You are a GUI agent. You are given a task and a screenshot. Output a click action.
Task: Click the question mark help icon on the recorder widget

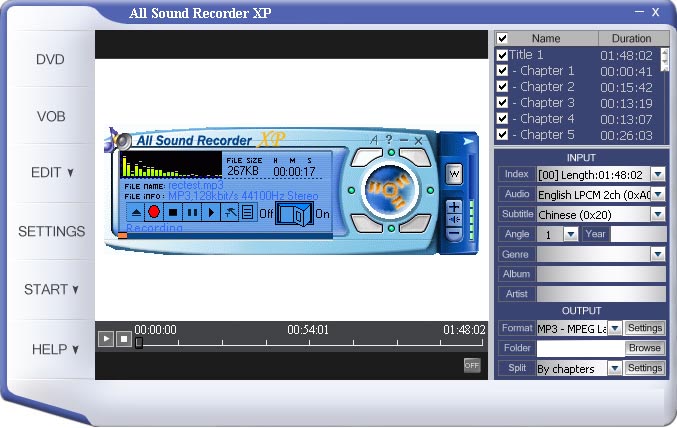(389, 139)
